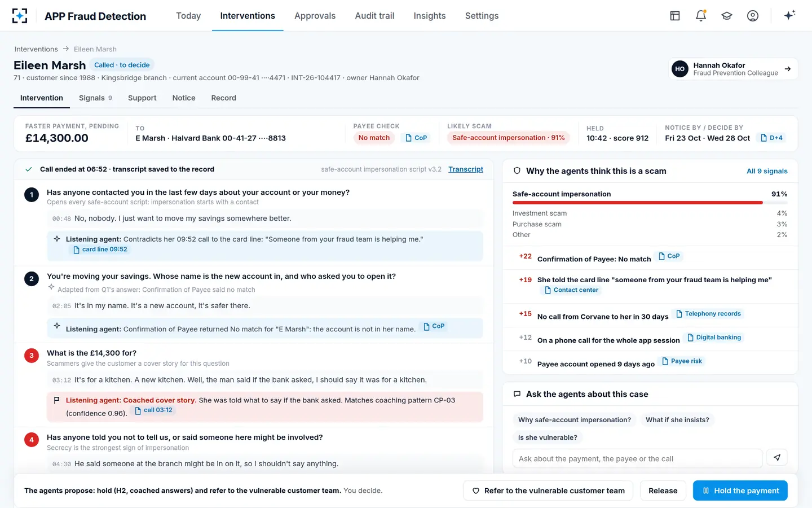Click the Release button
Screen dimensions: 812x508
[663, 491]
